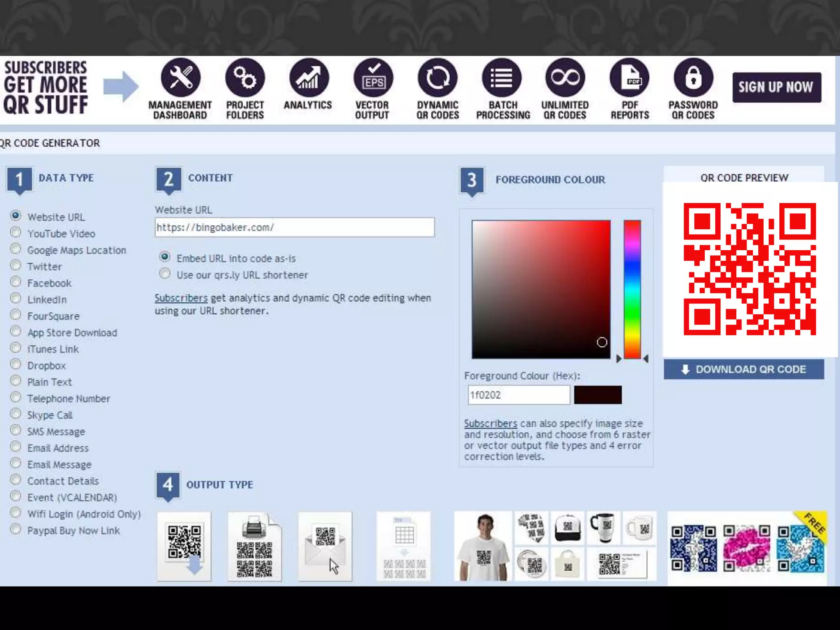Click the Download QR Code button

(744, 370)
